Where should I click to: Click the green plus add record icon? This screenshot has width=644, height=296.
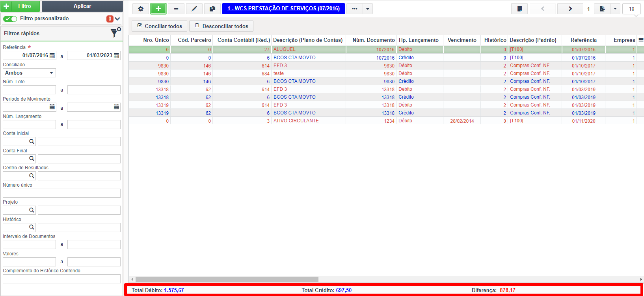coord(158,9)
